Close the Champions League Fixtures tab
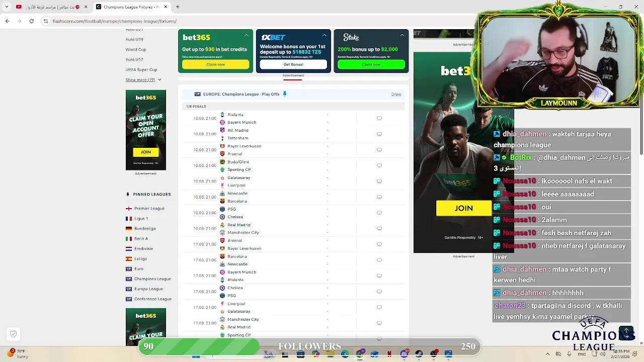 pos(165,7)
